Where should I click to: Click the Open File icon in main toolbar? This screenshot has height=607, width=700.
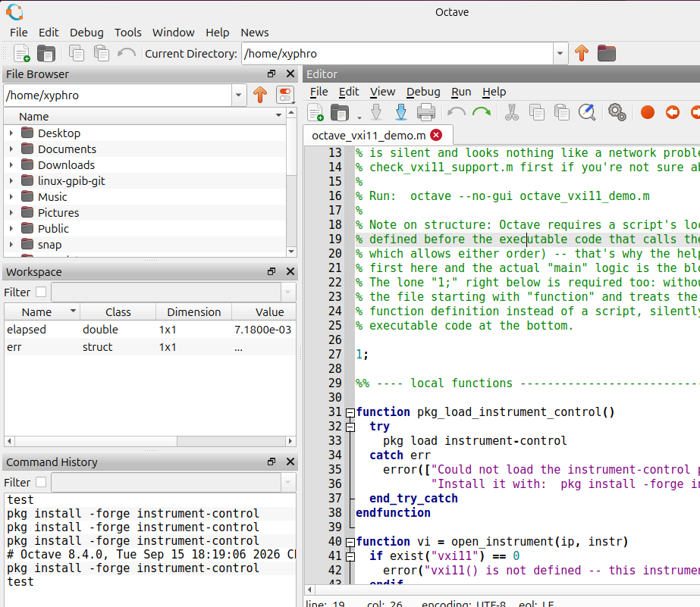[x=46, y=54]
